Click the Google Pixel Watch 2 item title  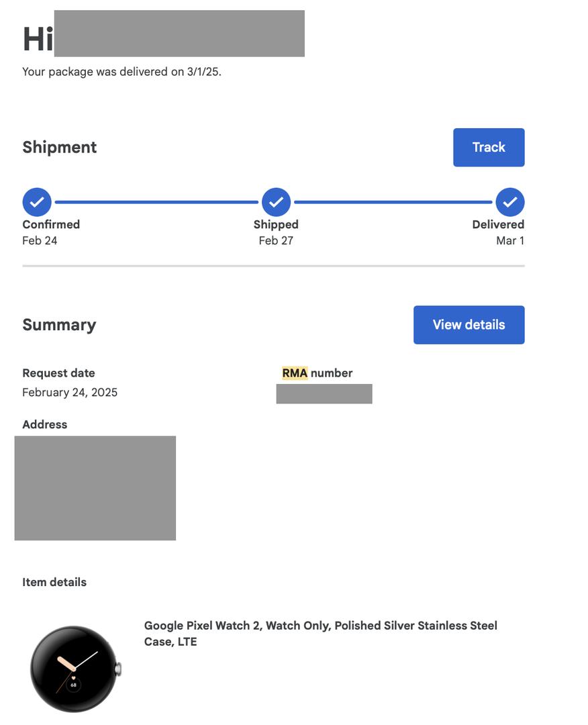point(320,633)
